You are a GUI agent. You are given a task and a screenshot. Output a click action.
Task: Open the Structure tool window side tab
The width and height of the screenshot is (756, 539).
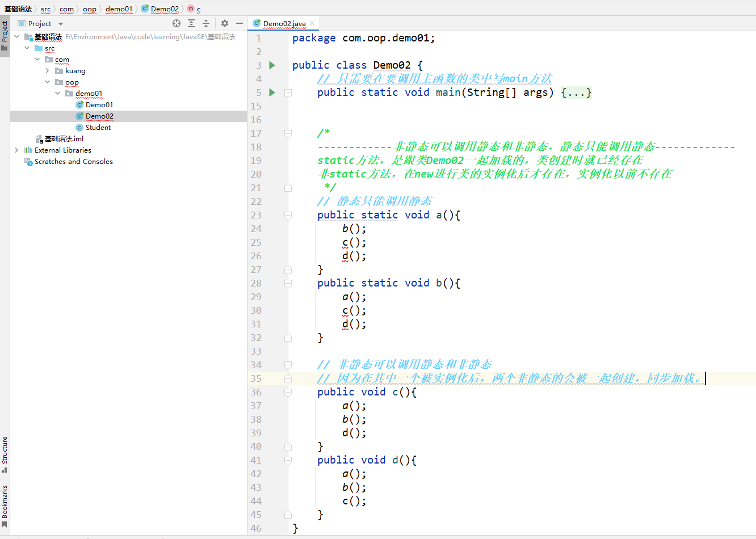(x=5, y=454)
